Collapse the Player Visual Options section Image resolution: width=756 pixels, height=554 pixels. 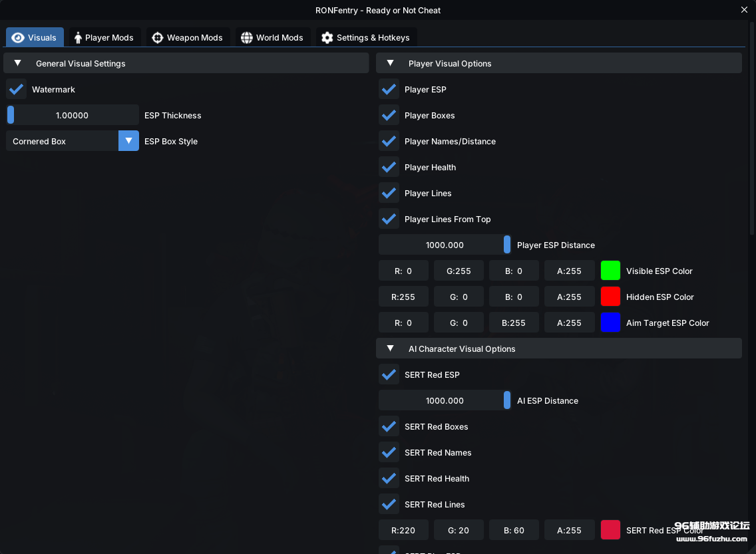(391, 63)
